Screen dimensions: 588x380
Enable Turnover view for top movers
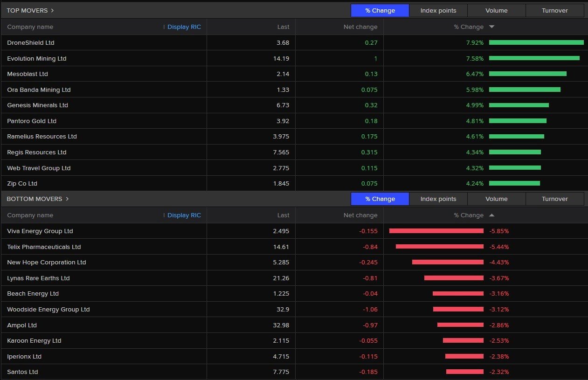tap(554, 10)
